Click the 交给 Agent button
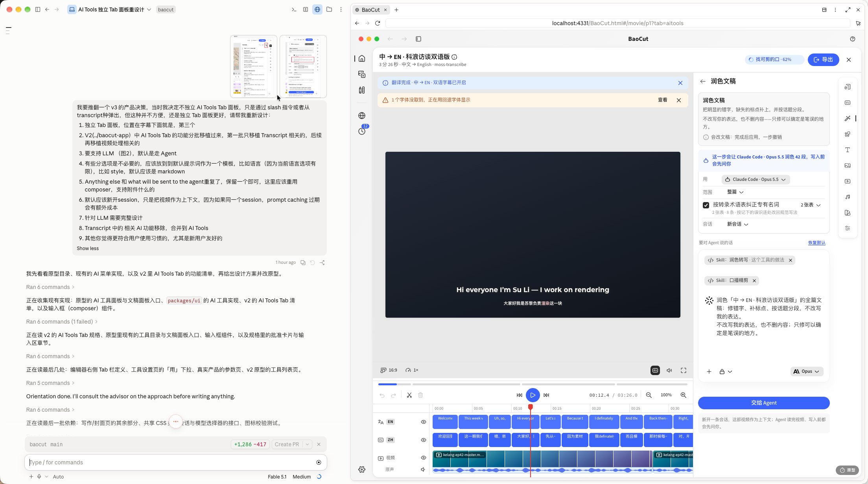Image resolution: width=868 pixels, height=484 pixels. point(764,403)
